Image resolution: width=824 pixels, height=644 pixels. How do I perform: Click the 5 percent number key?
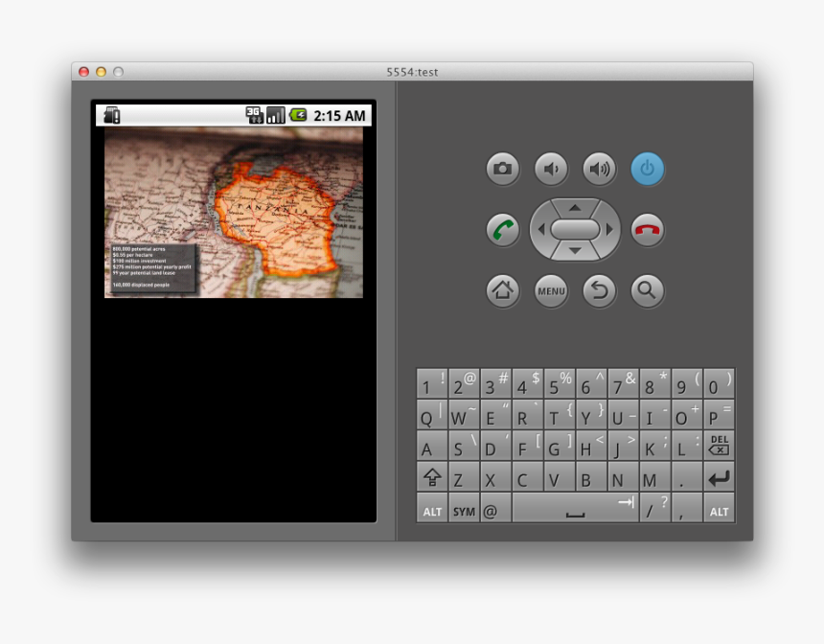click(560, 383)
